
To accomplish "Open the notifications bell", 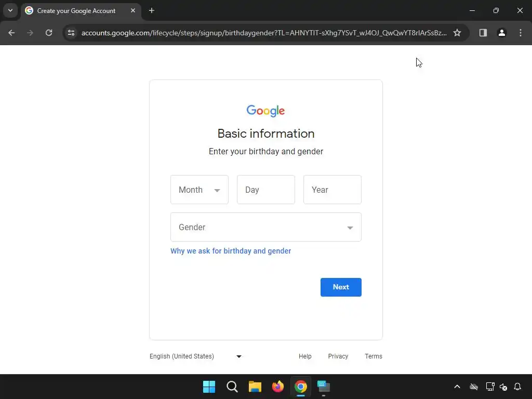I will click(x=517, y=387).
